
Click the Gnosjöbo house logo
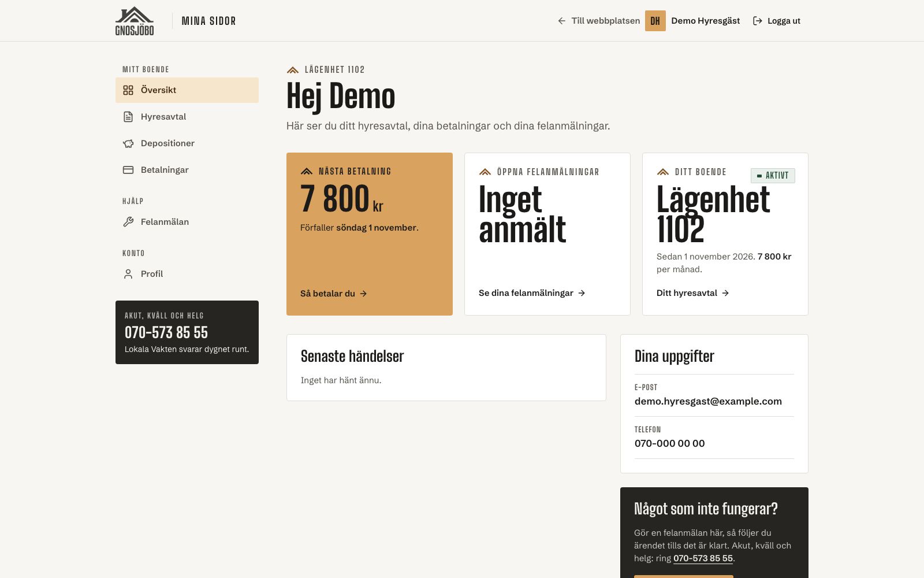(x=135, y=21)
